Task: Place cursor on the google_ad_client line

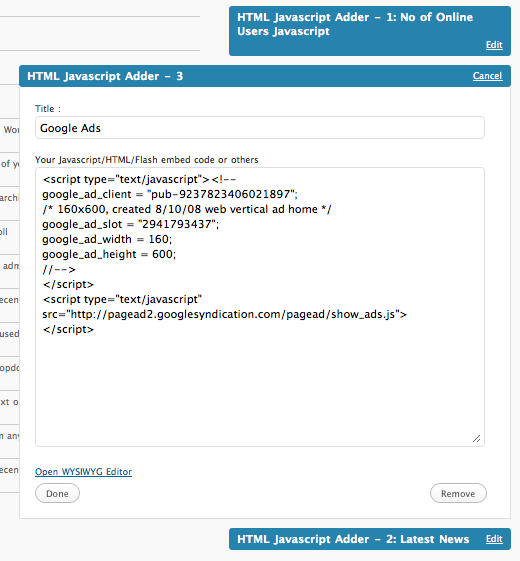Action: 170,194
